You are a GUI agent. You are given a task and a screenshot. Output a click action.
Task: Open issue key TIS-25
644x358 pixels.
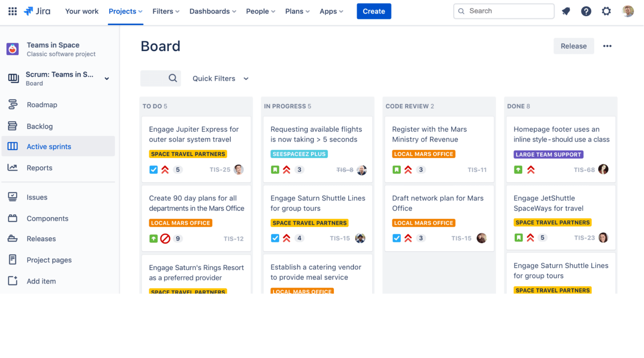pos(220,170)
